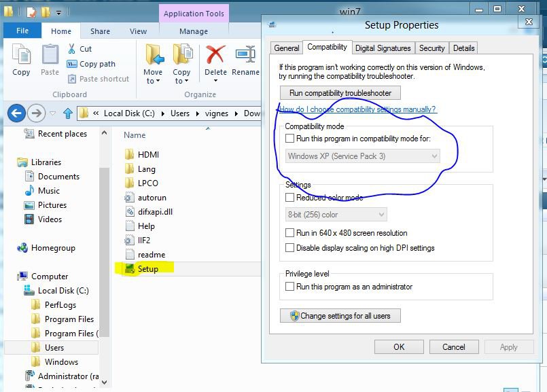Enable Run this program as an administrator
The image size is (547, 392).
pyautogui.click(x=289, y=286)
